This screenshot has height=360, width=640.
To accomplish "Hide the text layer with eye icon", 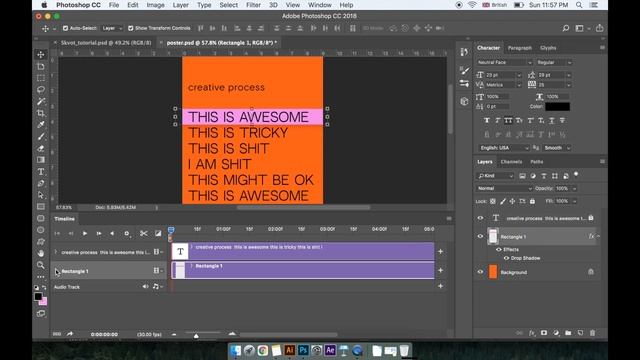I will click(x=480, y=218).
